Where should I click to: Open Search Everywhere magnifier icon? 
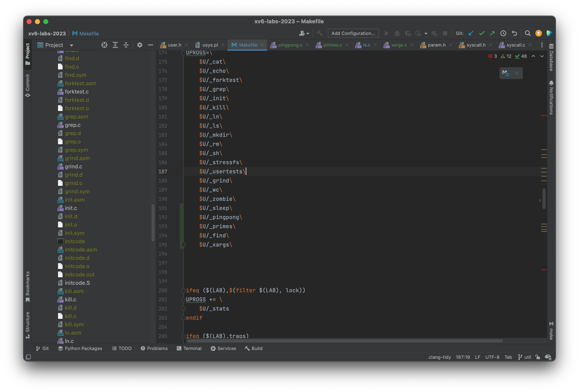click(528, 33)
